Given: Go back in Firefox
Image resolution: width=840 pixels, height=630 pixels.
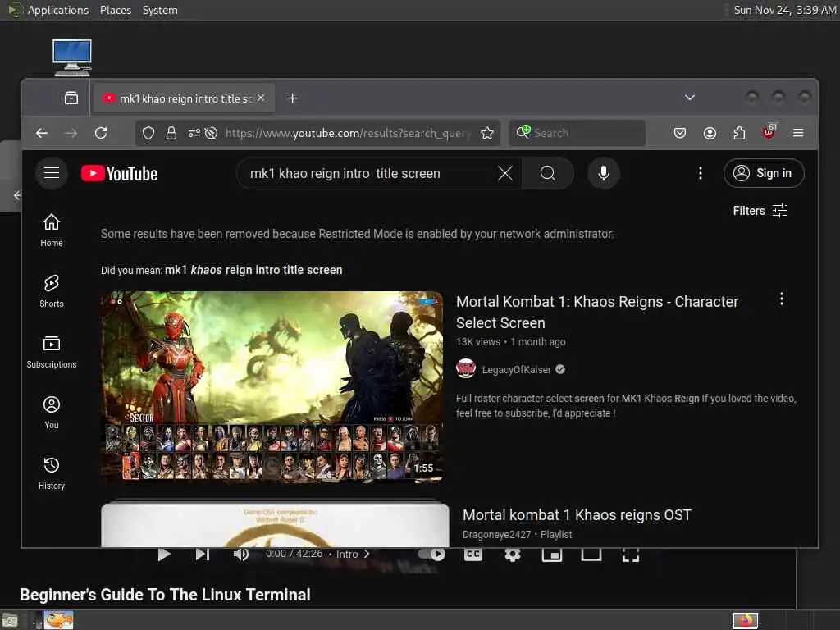Looking at the screenshot, I should click(x=42, y=133).
